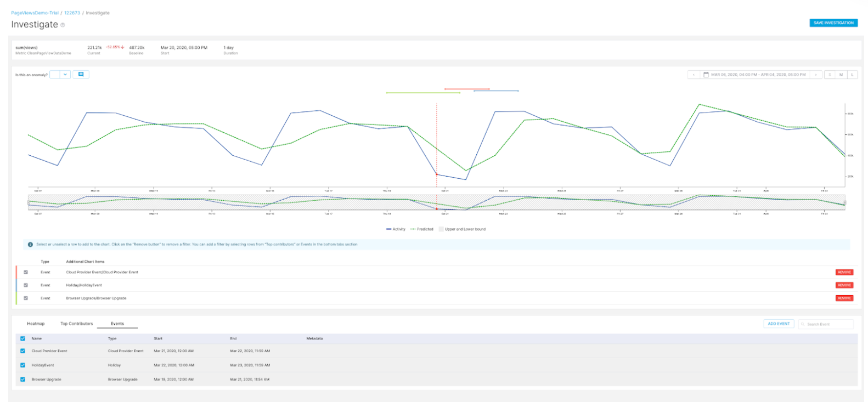Select the S chart size button
The width and height of the screenshot is (868, 407).
(x=830, y=75)
